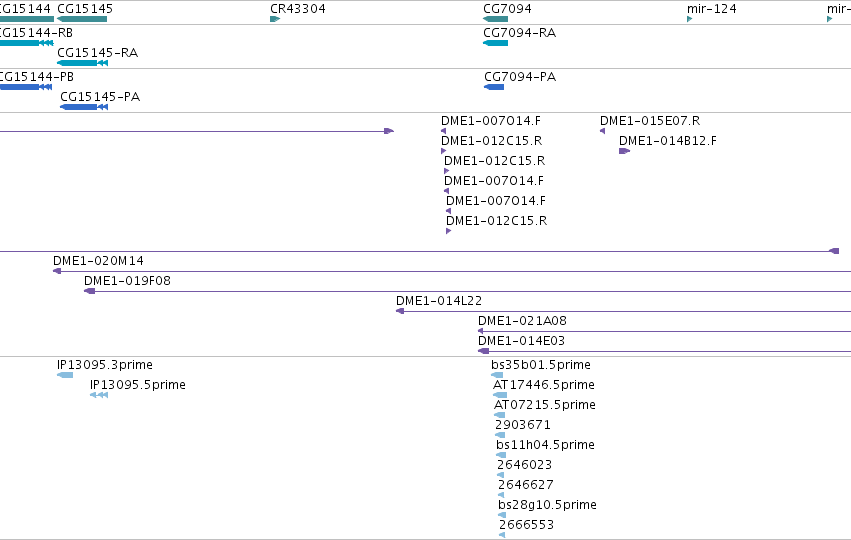Click the bs35b01.5prime EST feature
Viewport: 851px width, 540px height.
(x=497, y=375)
